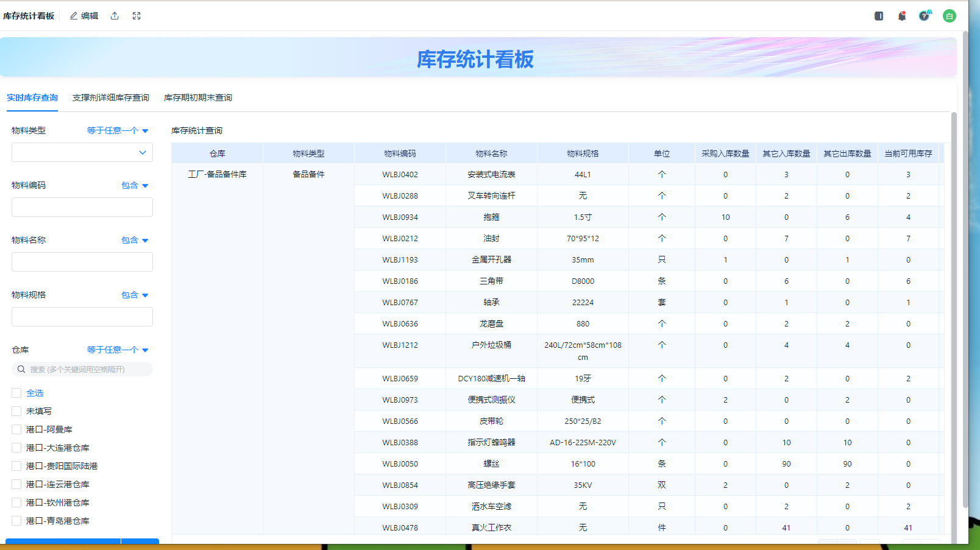
Task: Click the AD-16-22SM-220V specification cell
Action: [x=583, y=442]
